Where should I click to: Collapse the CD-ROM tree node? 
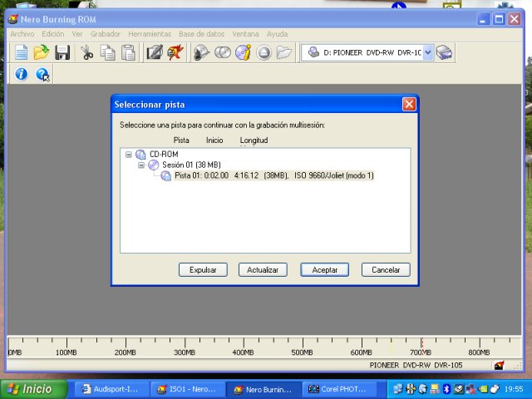(129, 155)
